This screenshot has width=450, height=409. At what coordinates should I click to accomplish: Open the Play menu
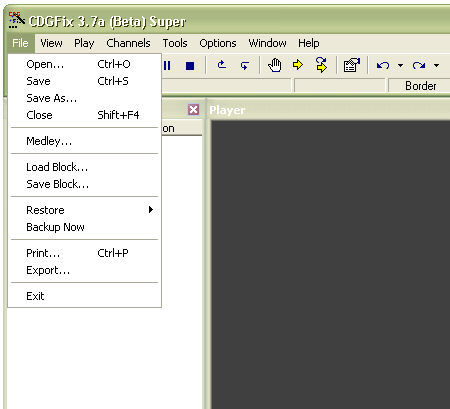pyautogui.click(x=84, y=43)
